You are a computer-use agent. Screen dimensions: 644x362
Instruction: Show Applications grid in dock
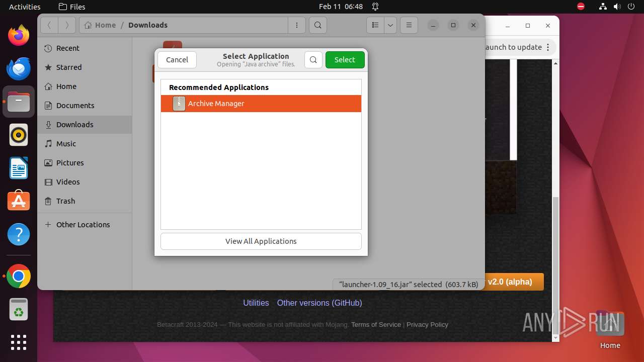[19, 342]
